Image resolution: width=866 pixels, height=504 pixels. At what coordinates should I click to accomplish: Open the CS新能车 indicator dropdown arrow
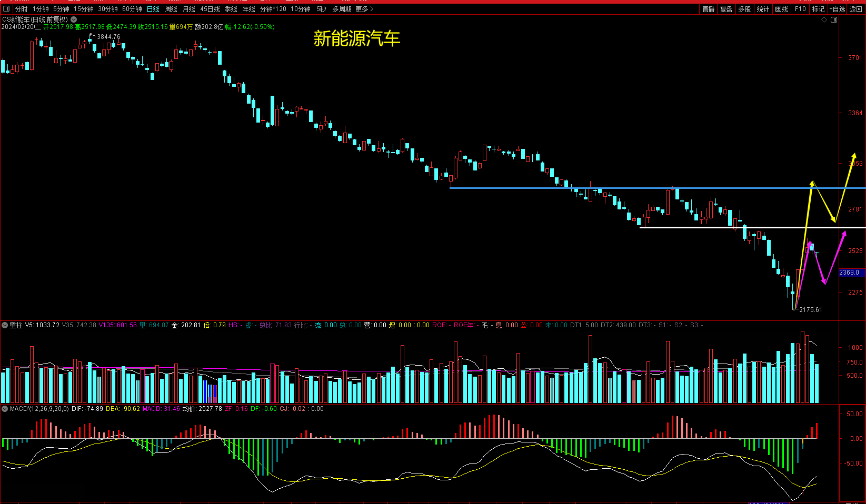pyautogui.click(x=74, y=19)
